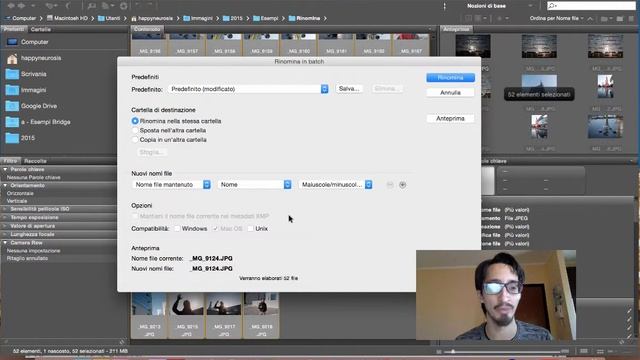Click the larger thumbnail icon beside zoom slider
Image resolution: width=640 pixels, height=360 pixels.
[565, 351]
